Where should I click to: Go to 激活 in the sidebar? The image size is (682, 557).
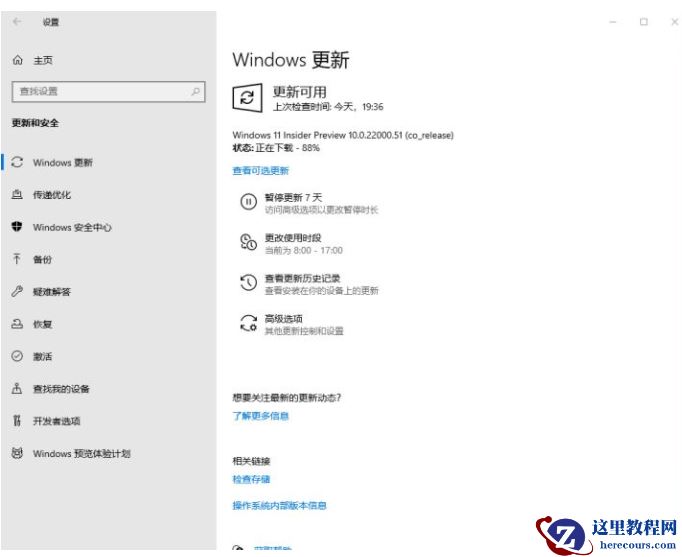pyautogui.click(x=43, y=357)
